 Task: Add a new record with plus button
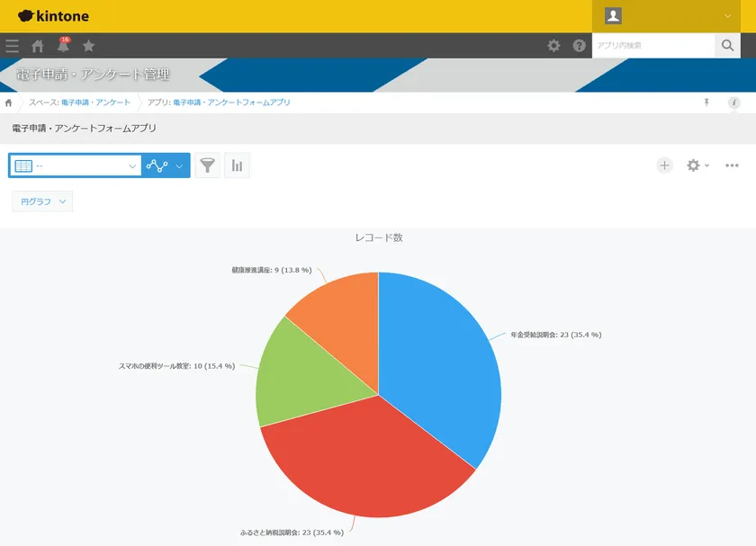(x=664, y=166)
